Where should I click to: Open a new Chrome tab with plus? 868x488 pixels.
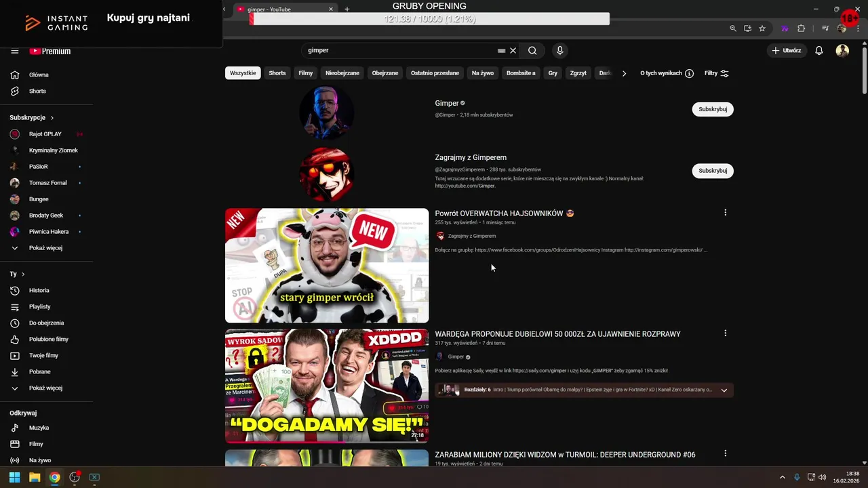point(347,9)
